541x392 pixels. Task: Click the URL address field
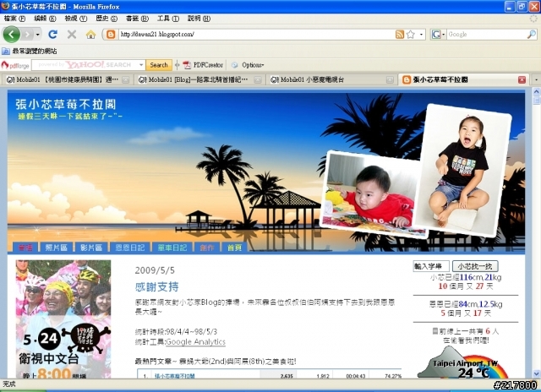point(256,34)
